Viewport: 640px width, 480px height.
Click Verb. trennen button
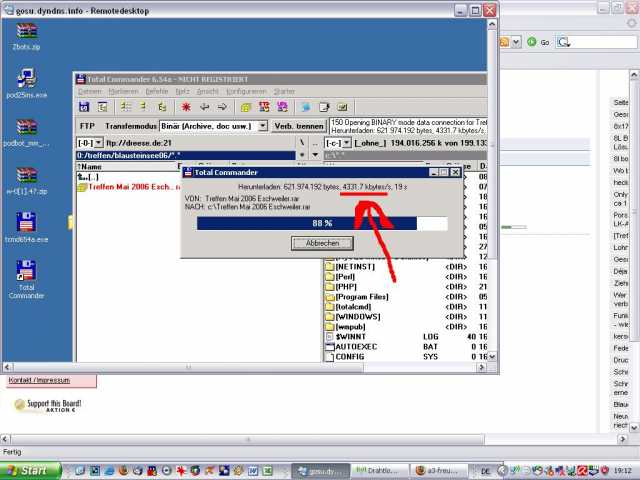299,126
